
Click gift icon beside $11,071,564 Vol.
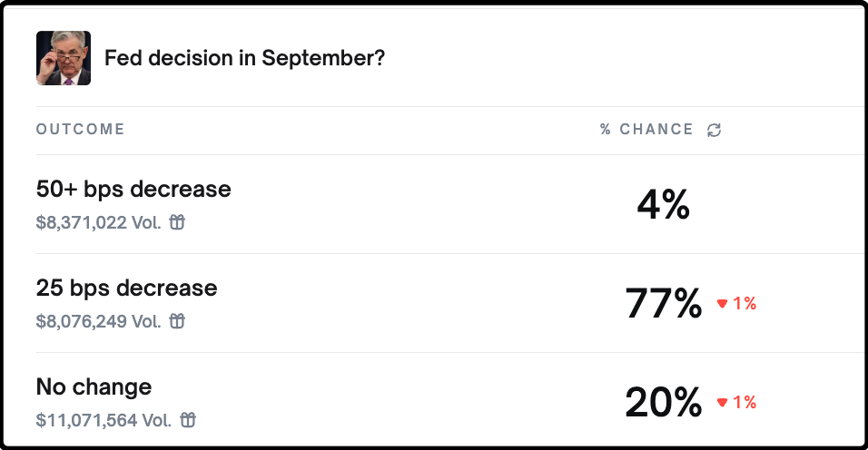click(x=187, y=420)
